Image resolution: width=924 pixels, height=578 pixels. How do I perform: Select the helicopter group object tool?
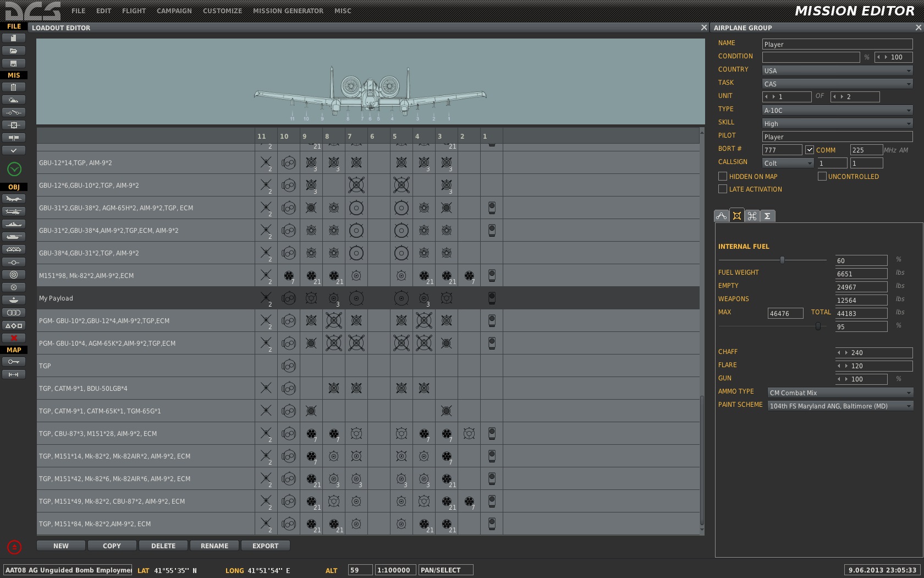tap(14, 211)
